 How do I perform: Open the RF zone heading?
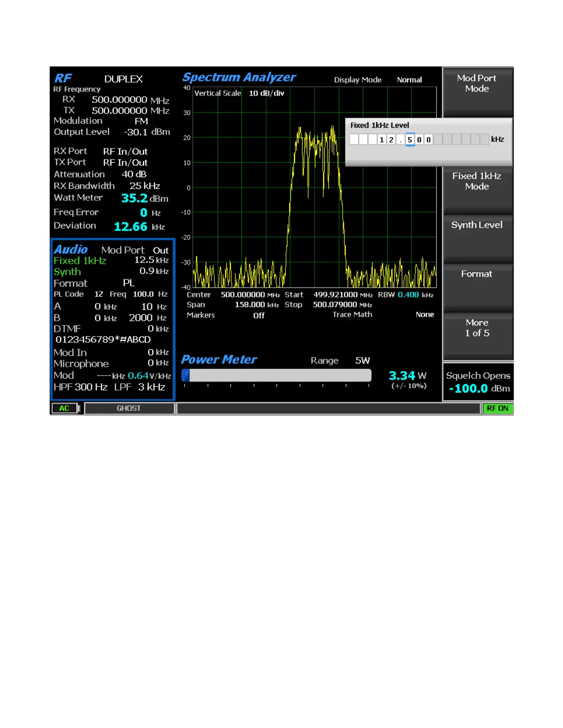click(x=63, y=78)
